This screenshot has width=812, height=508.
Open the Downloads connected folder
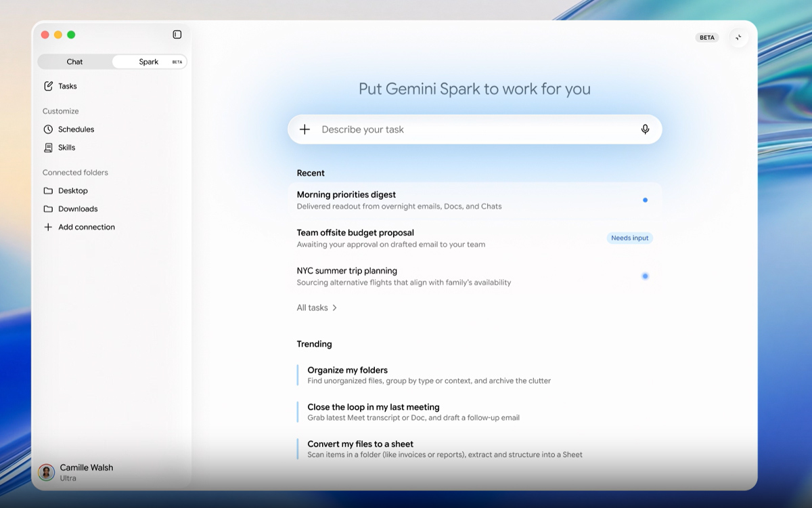tap(78, 209)
